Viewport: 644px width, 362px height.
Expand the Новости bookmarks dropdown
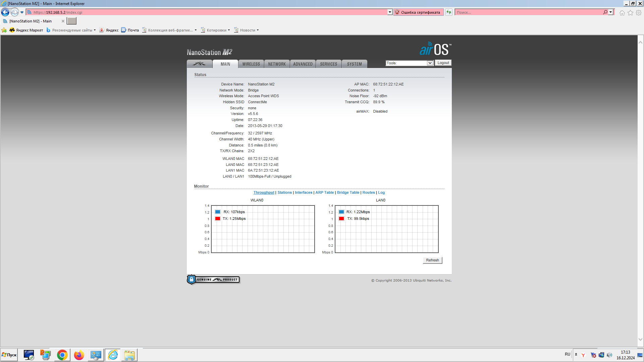258,30
